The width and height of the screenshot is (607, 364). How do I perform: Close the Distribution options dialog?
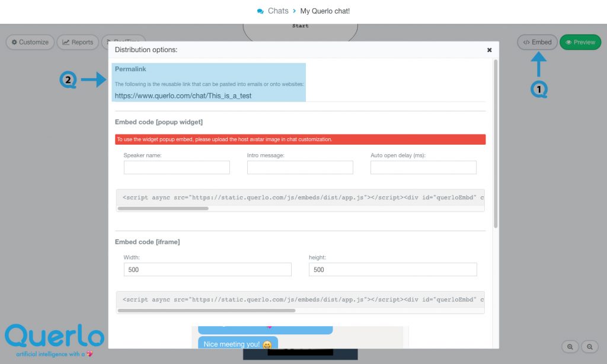(489, 50)
